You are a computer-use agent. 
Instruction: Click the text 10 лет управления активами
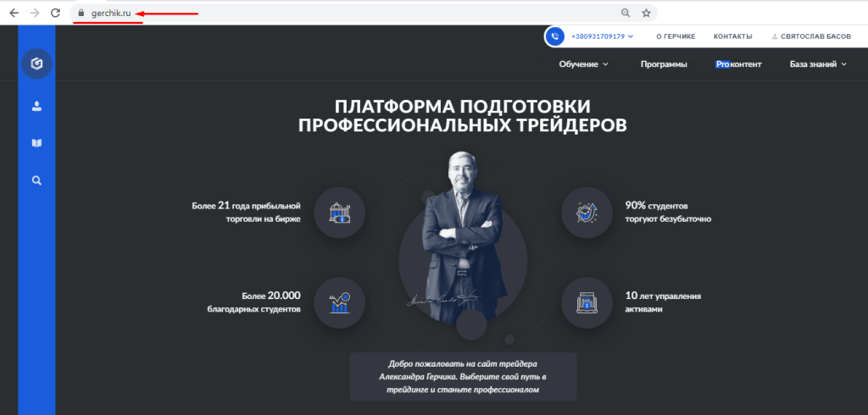[x=663, y=302]
